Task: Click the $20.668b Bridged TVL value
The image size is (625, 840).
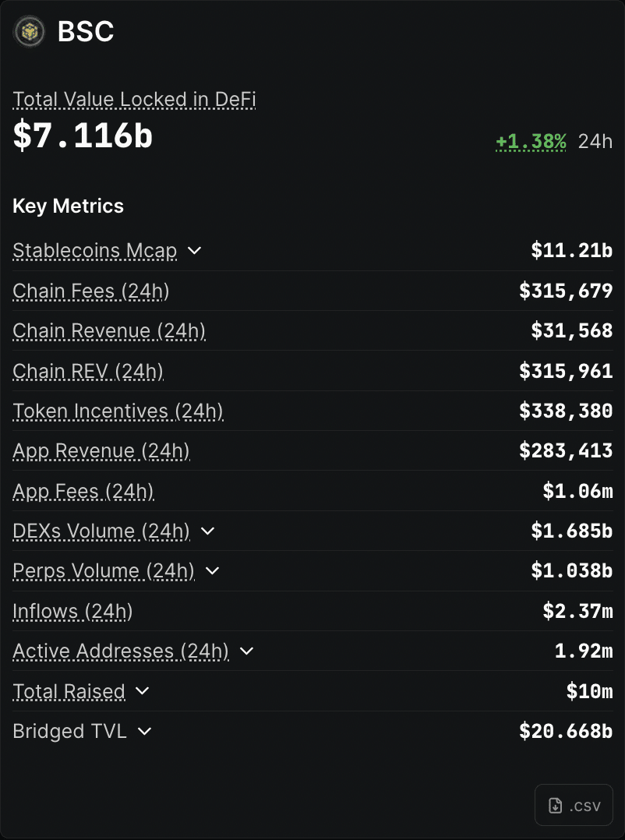Action: tap(566, 732)
